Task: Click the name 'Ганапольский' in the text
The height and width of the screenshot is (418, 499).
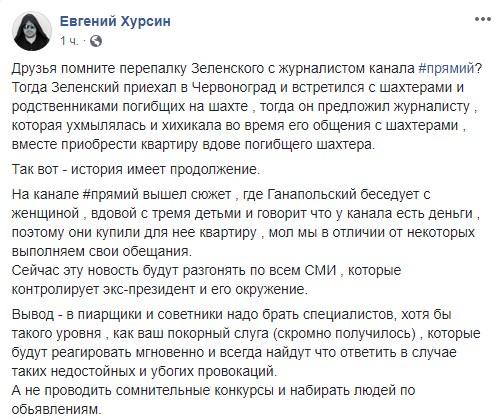Action: click(x=313, y=194)
